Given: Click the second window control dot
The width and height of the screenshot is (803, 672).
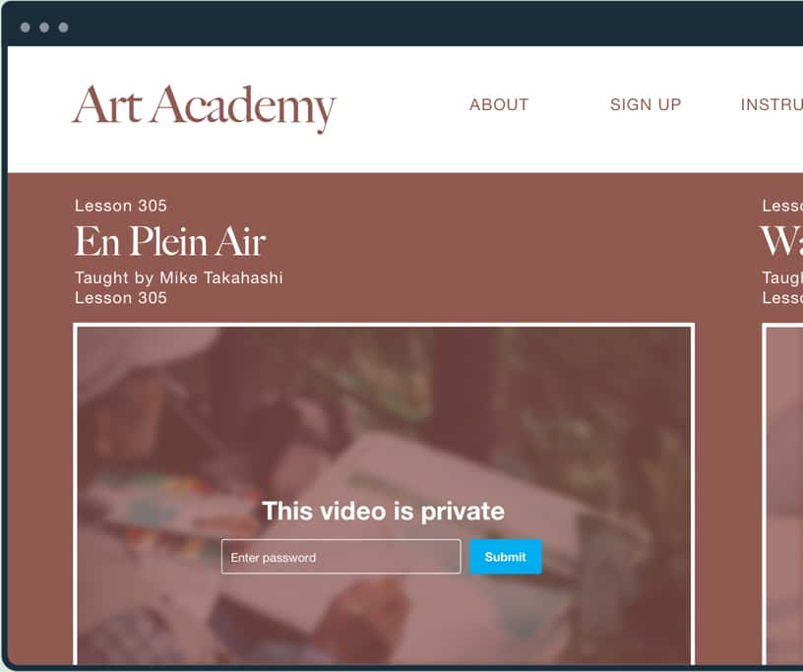Looking at the screenshot, I should [x=44, y=28].
